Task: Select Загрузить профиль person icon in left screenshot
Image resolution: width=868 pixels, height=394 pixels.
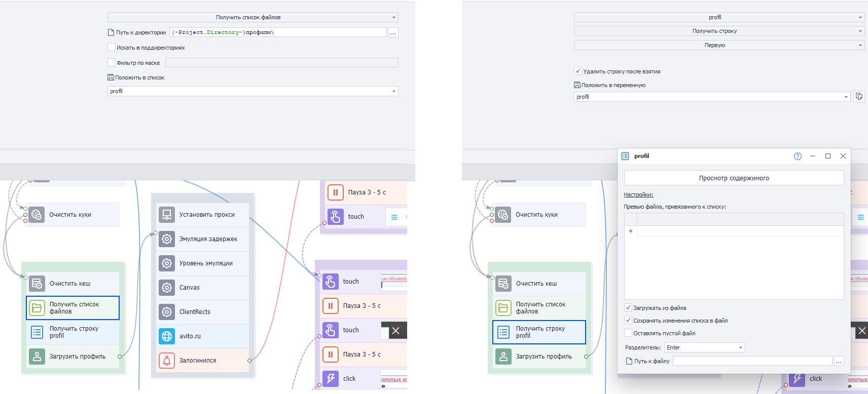Action: pyautogui.click(x=37, y=356)
